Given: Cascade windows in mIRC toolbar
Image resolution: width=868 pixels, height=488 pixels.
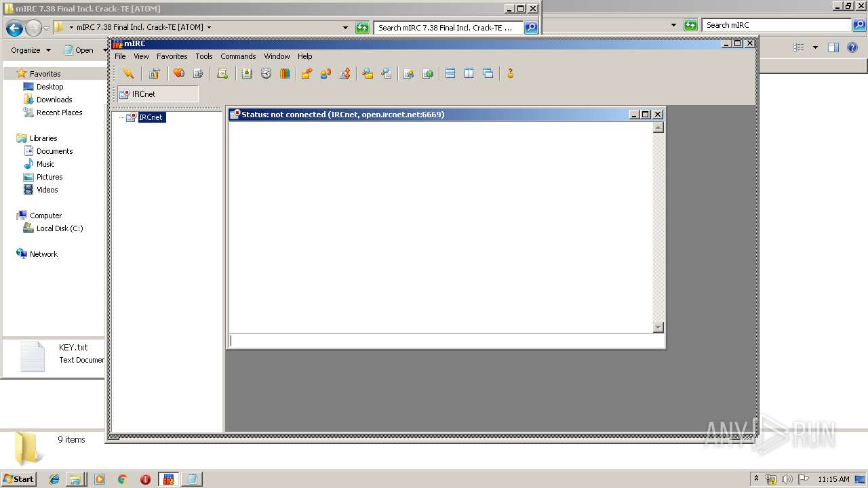Looking at the screenshot, I should pyautogui.click(x=488, y=73).
